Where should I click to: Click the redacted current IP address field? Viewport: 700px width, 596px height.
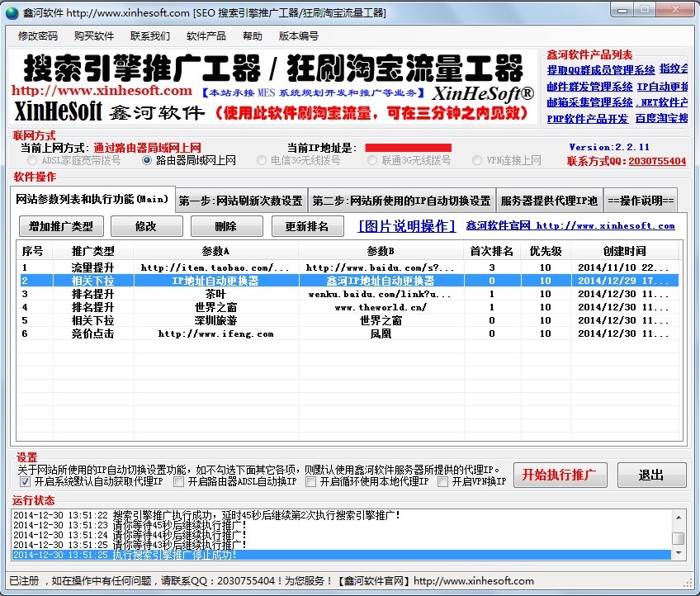408,148
